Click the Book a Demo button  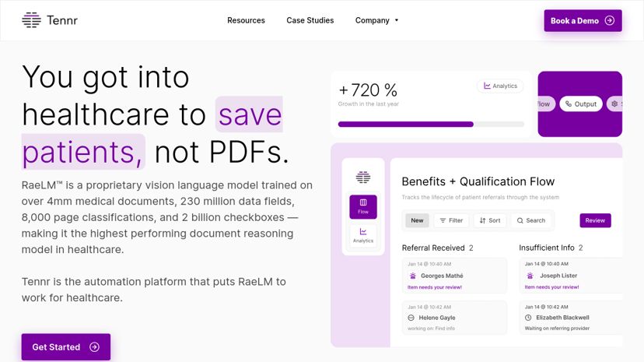tap(583, 20)
